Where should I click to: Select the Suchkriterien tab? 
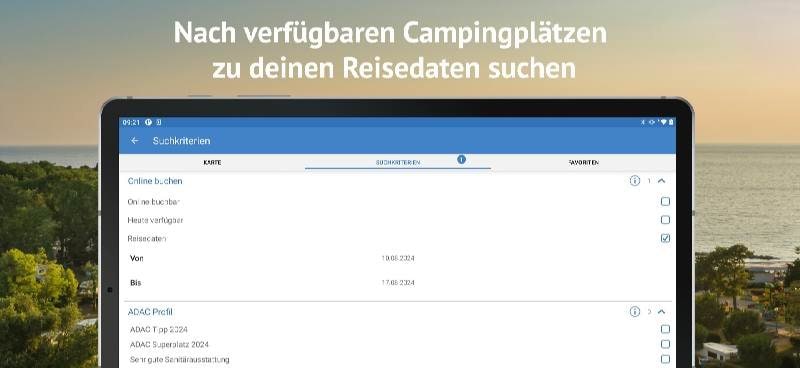point(398,162)
